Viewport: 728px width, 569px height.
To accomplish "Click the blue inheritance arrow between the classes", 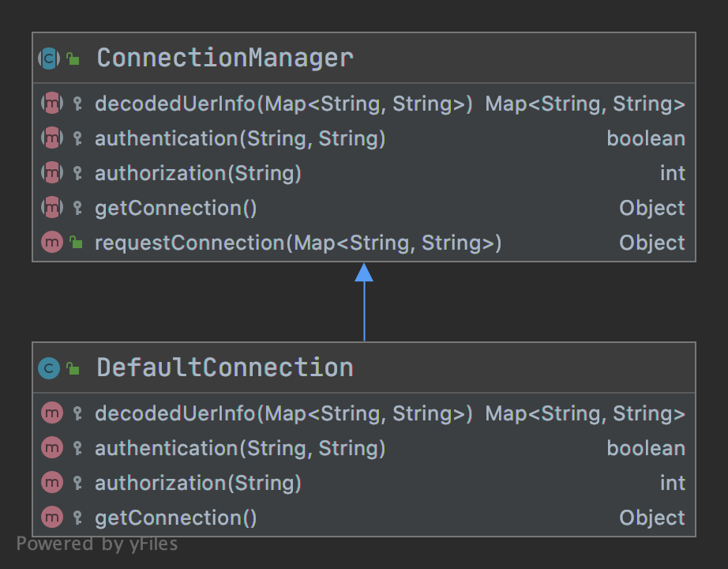I will (364, 302).
